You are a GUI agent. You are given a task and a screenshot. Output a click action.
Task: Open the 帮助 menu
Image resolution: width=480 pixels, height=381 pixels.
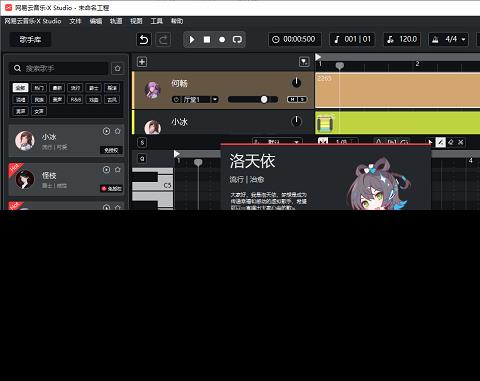point(177,21)
